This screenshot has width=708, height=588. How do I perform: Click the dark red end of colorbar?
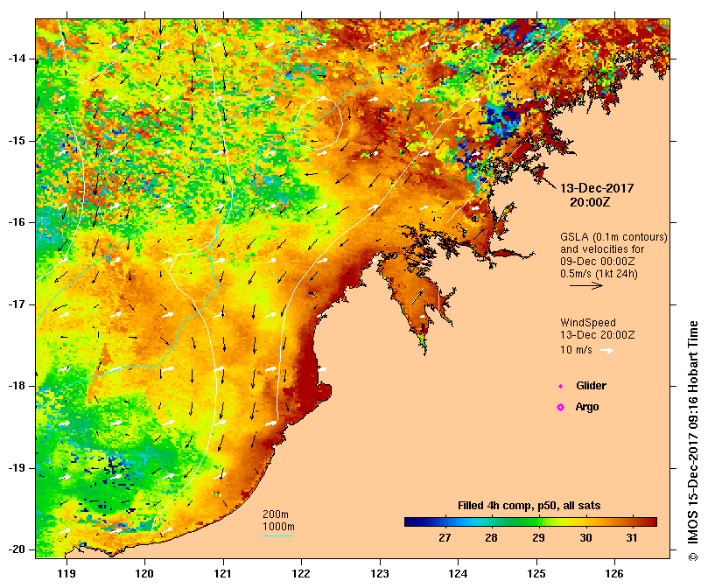[x=652, y=522]
